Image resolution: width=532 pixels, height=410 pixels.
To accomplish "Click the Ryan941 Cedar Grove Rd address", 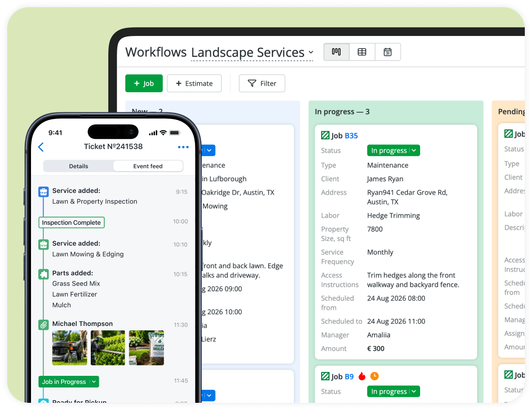I will click(x=407, y=197).
